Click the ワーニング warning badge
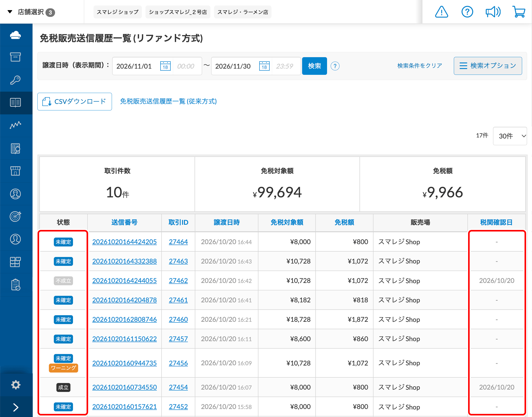Viewport: 532px width, 417px height. 63,368
